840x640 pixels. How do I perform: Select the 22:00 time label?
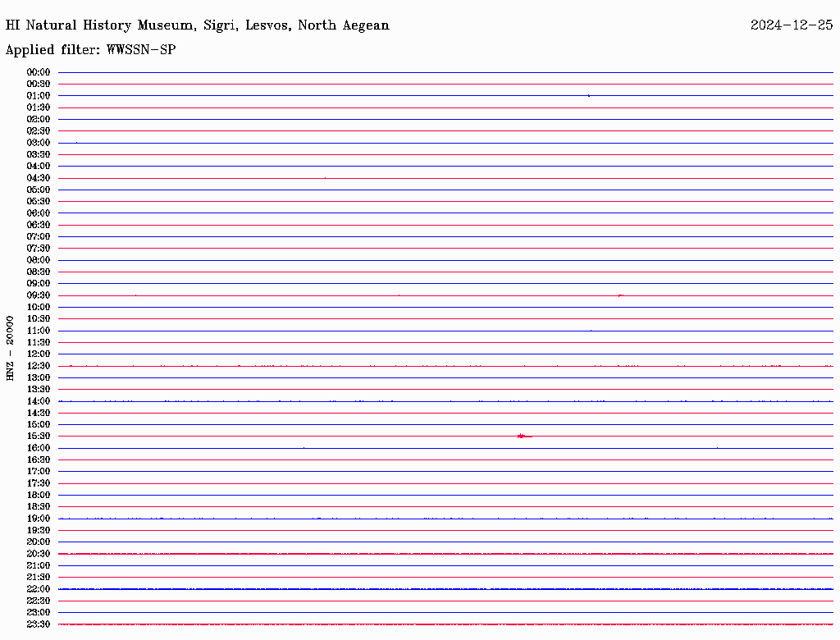point(39,589)
